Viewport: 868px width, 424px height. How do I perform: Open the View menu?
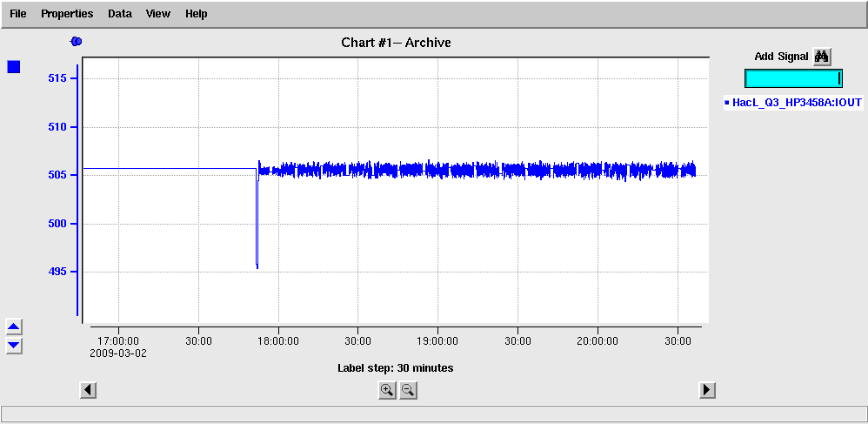(157, 14)
